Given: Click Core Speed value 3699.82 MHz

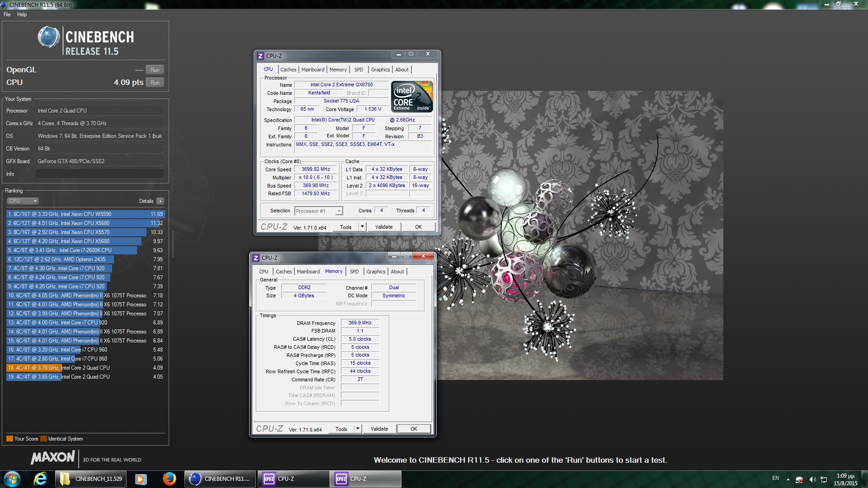Looking at the screenshot, I should click(316, 169).
